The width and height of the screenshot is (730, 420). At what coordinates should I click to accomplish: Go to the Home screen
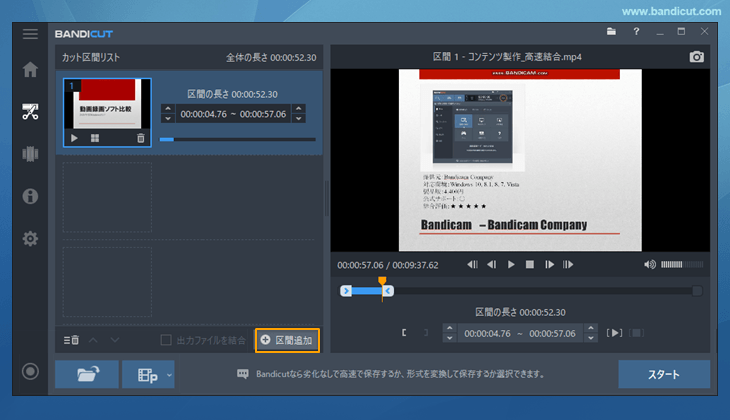[x=30, y=69]
